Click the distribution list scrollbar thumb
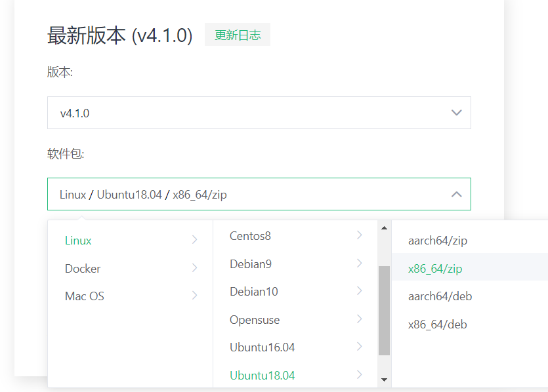 tap(384, 310)
